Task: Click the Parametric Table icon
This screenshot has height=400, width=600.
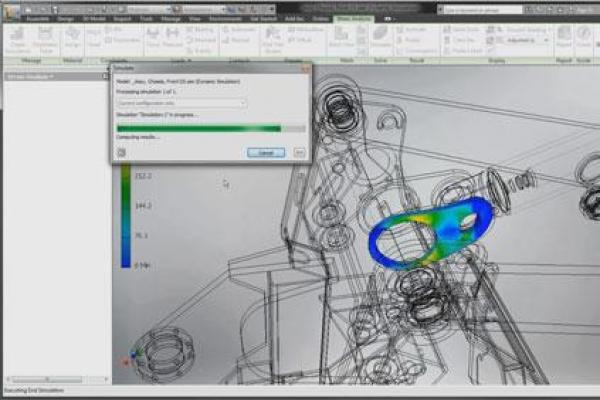Action: (46, 41)
